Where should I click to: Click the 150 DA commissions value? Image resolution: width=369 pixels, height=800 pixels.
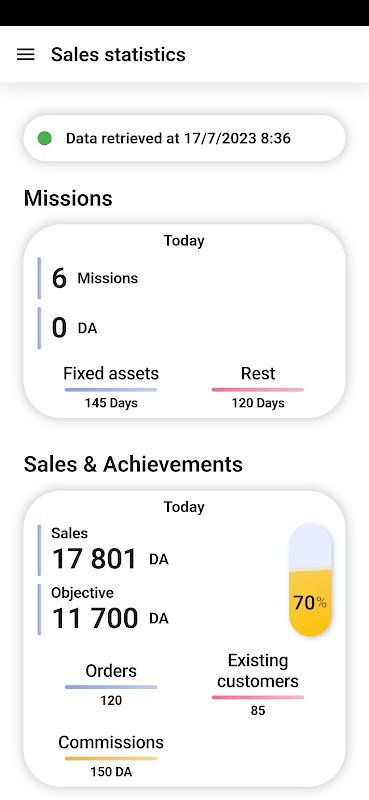click(x=111, y=772)
